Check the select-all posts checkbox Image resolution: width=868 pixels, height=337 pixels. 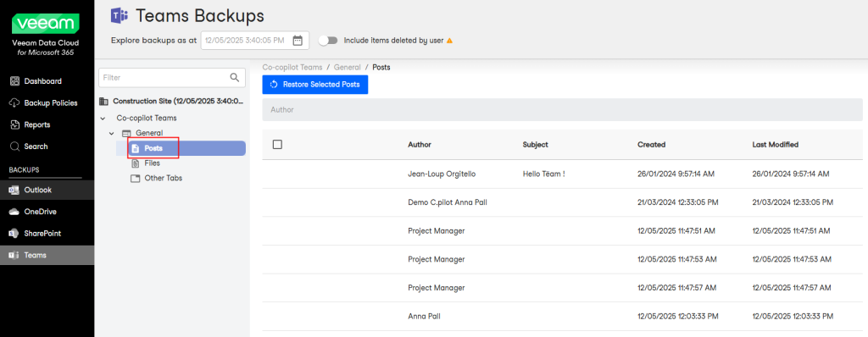click(278, 145)
